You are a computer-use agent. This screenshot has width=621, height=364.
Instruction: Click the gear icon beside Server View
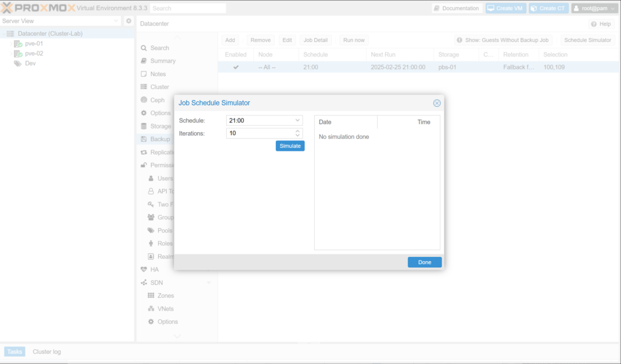[x=129, y=21]
